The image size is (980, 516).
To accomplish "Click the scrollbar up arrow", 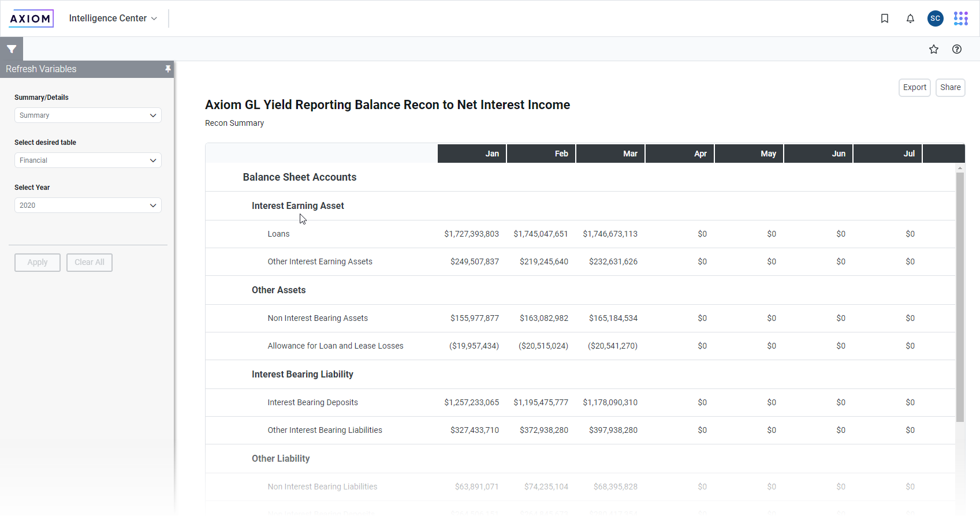I will [x=960, y=168].
